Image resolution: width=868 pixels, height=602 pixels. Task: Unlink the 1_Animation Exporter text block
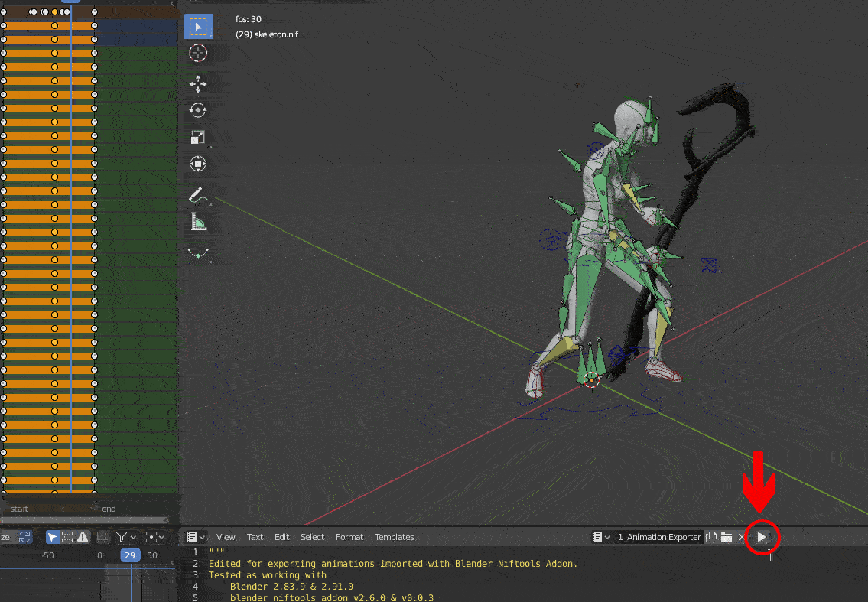[742, 537]
